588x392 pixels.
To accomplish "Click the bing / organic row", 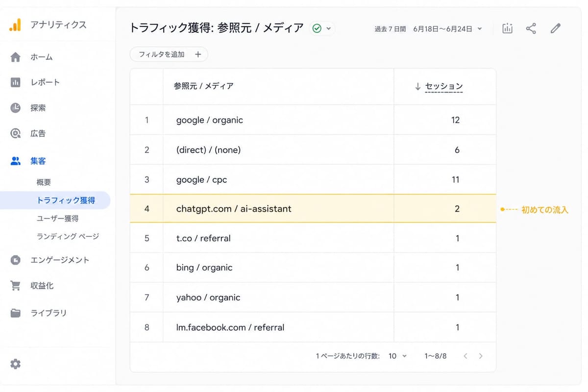I will pyautogui.click(x=313, y=268).
